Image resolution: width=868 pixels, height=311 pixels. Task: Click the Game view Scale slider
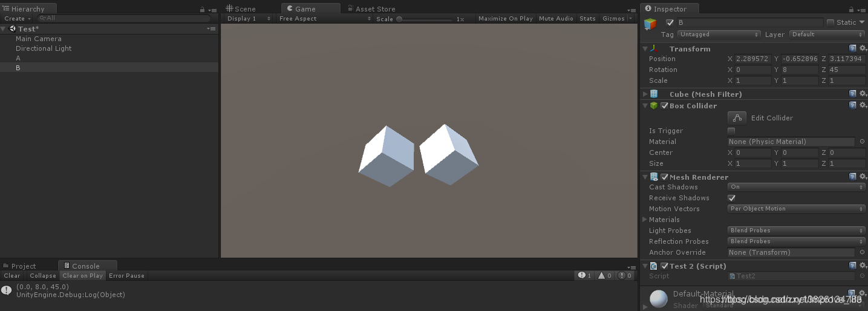[x=425, y=19]
